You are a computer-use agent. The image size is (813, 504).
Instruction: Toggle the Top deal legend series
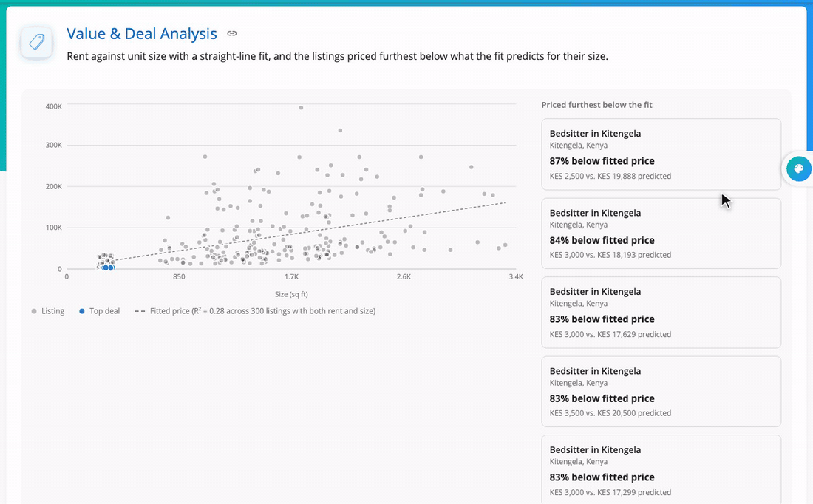point(100,311)
